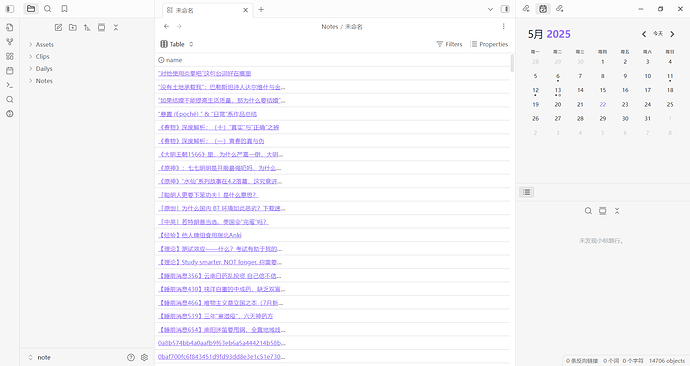Viewport: 690px width, 366px height.
Task: Collapse all folders in file explorer
Action: click(x=116, y=27)
